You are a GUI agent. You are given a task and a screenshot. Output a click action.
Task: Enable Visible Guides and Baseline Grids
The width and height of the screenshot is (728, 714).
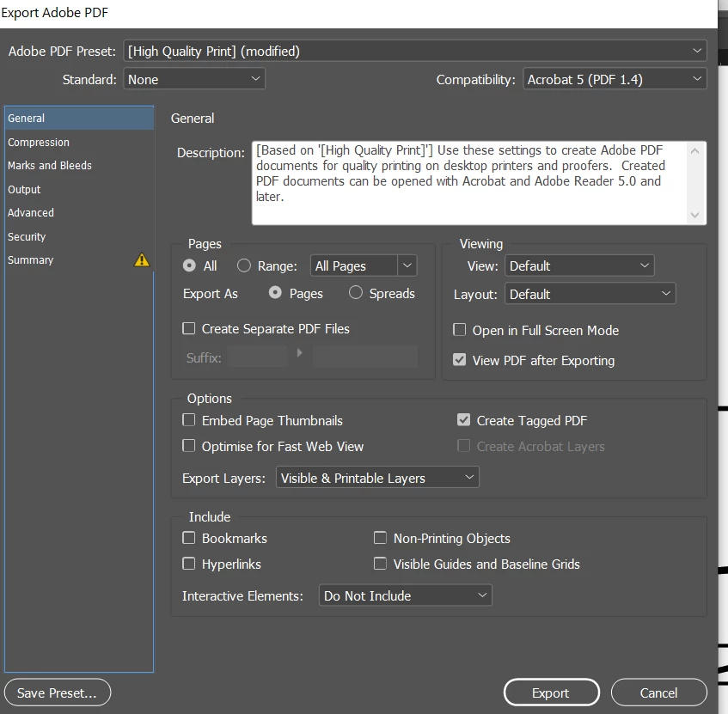point(380,564)
